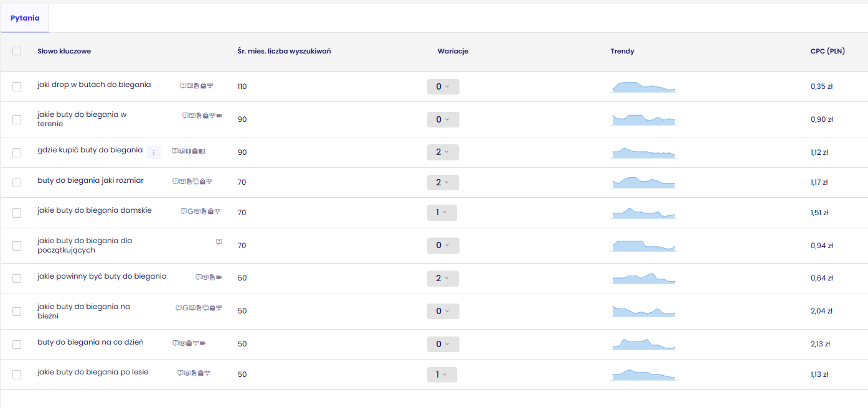Click the shopping bag icon for 'jaki drop w butach do biegania'

pos(203,85)
